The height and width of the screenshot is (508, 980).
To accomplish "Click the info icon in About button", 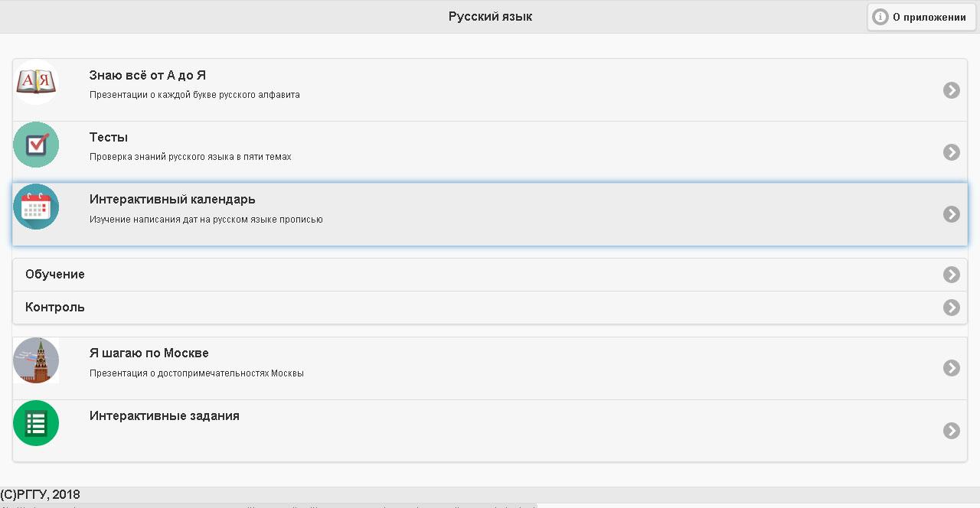I will (881, 17).
